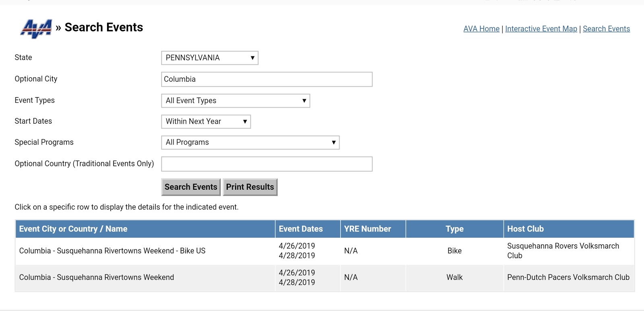Open the Start Dates dropdown

click(x=206, y=122)
